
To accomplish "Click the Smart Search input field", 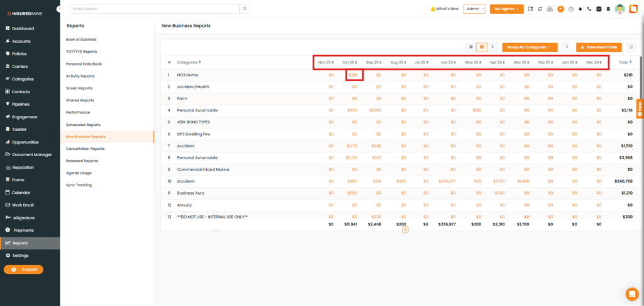I will [154, 9].
